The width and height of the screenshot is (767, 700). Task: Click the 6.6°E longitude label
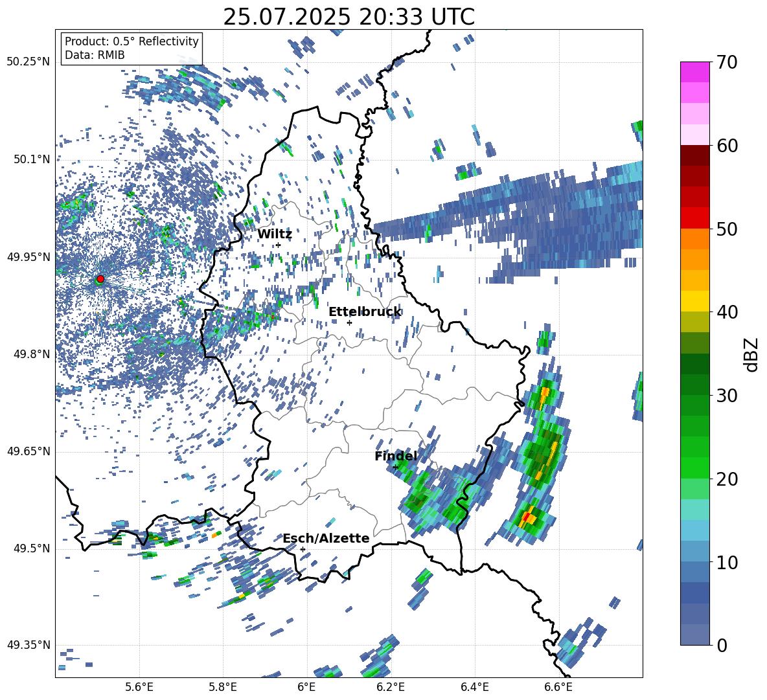click(x=558, y=687)
